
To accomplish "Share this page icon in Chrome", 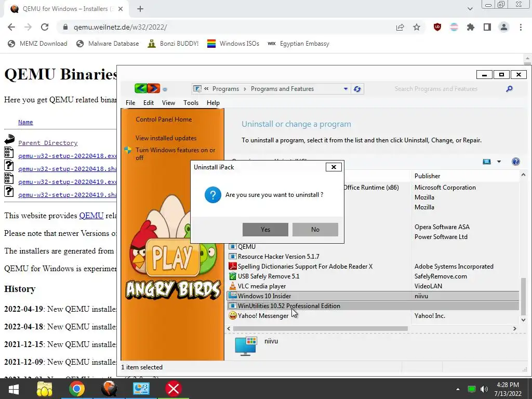I will tap(400, 27).
